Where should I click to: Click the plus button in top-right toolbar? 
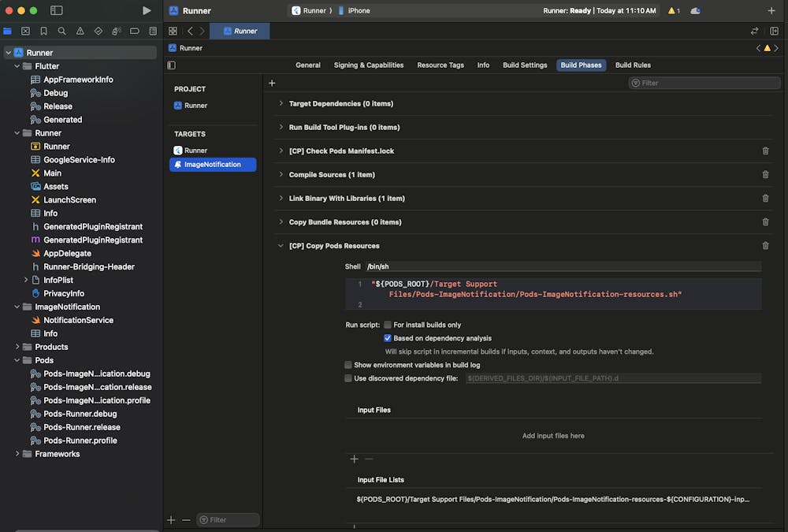point(771,10)
